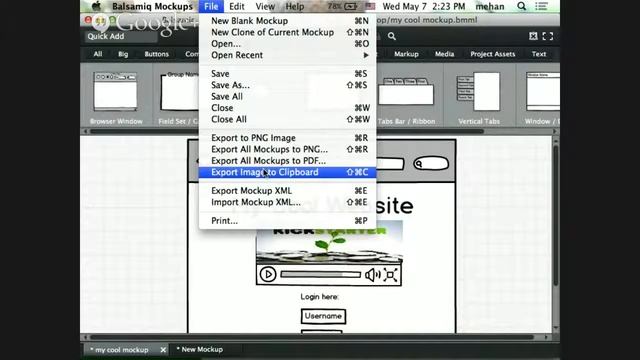Click the File menu title
Screen dimensions: 640x360
[211, 6]
